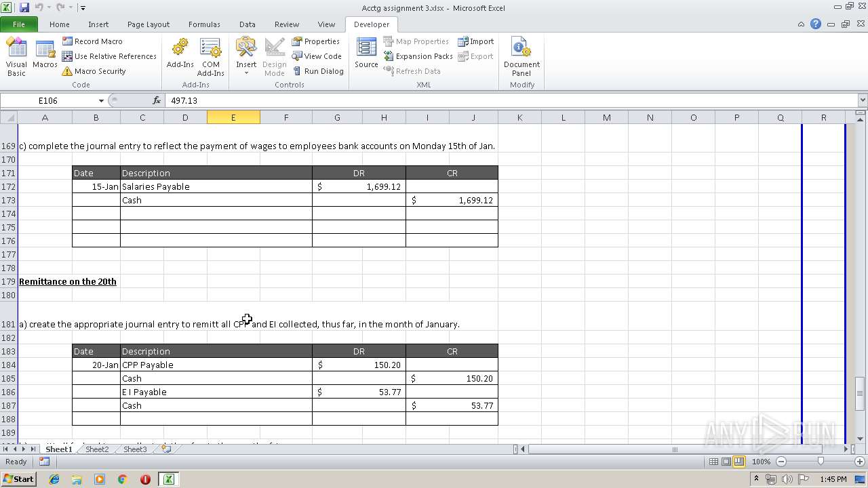
Task: Select the CPP Payable cell
Action: (x=216, y=365)
